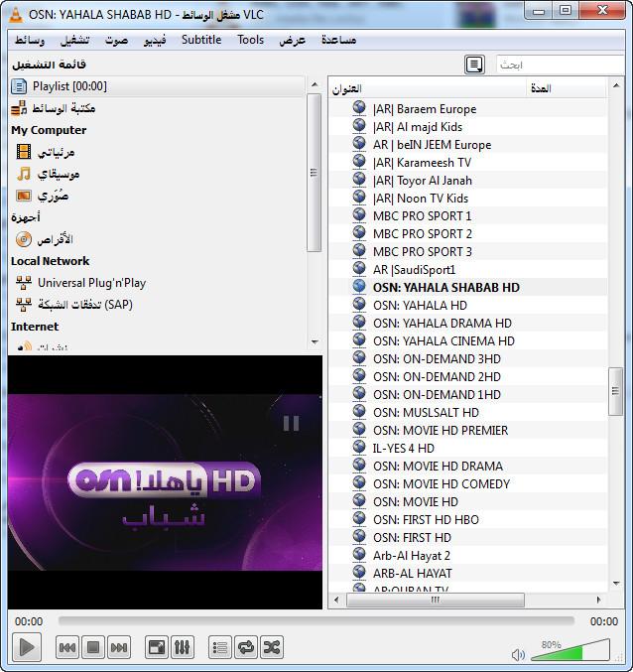Image resolution: width=633 pixels, height=672 pixels.
Task: Open the تشغيل menu
Action: [75, 40]
